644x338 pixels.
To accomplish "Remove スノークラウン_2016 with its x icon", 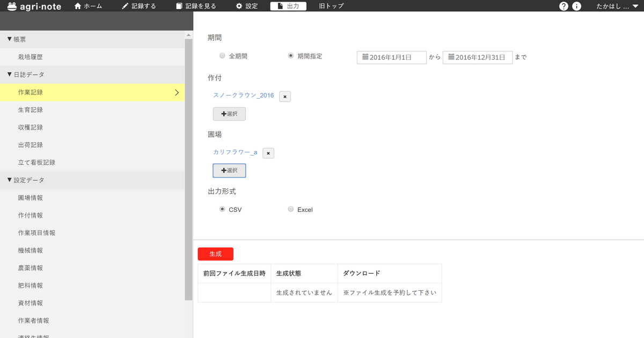I will click(285, 97).
